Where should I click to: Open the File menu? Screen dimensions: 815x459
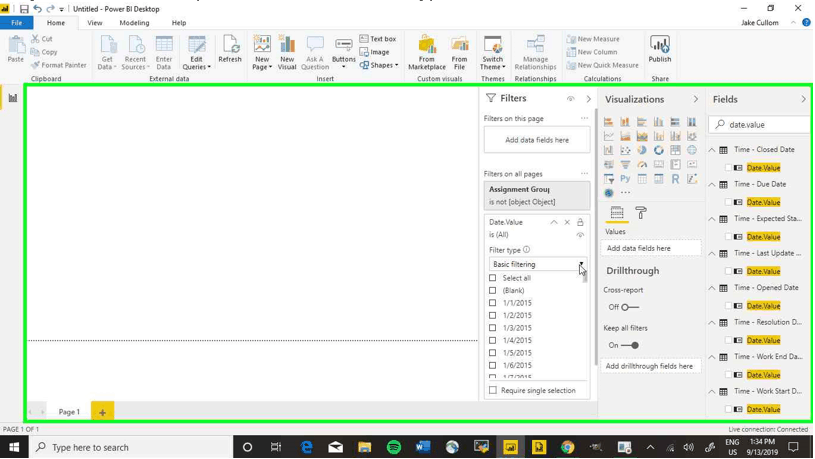(17, 23)
